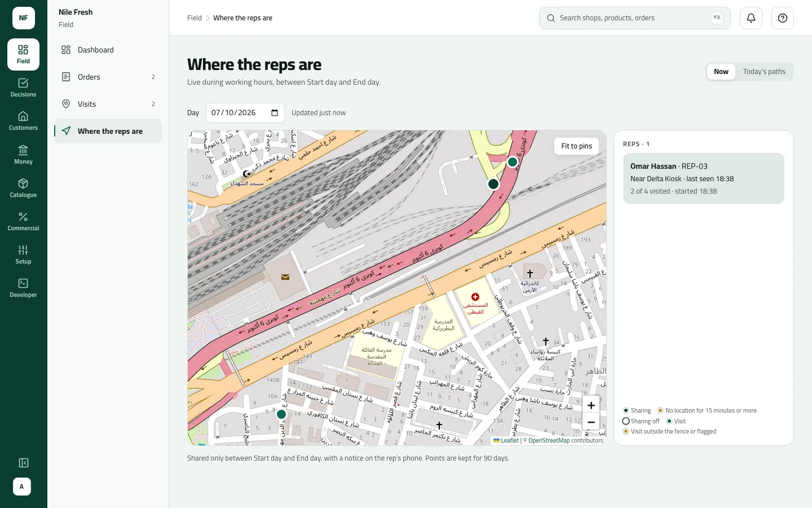The width and height of the screenshot is (812, 508).
Task: Open the Commercial percent icon
Action: click(23, 217)
